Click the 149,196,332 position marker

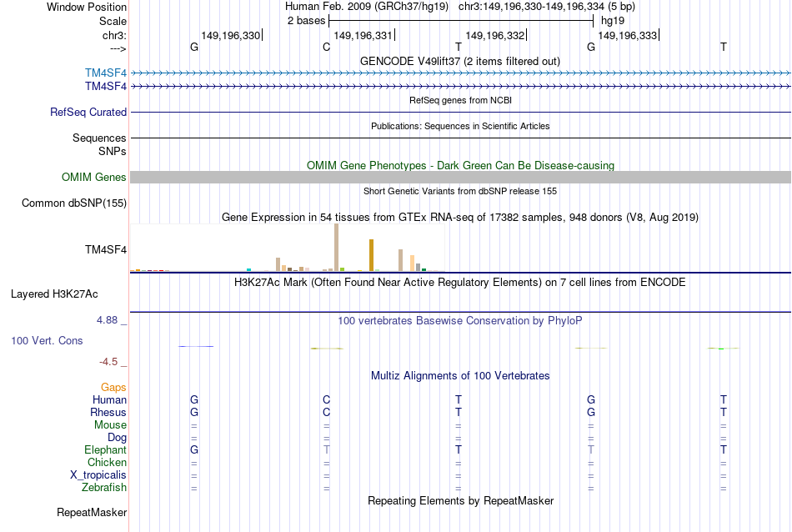point(495,35)
